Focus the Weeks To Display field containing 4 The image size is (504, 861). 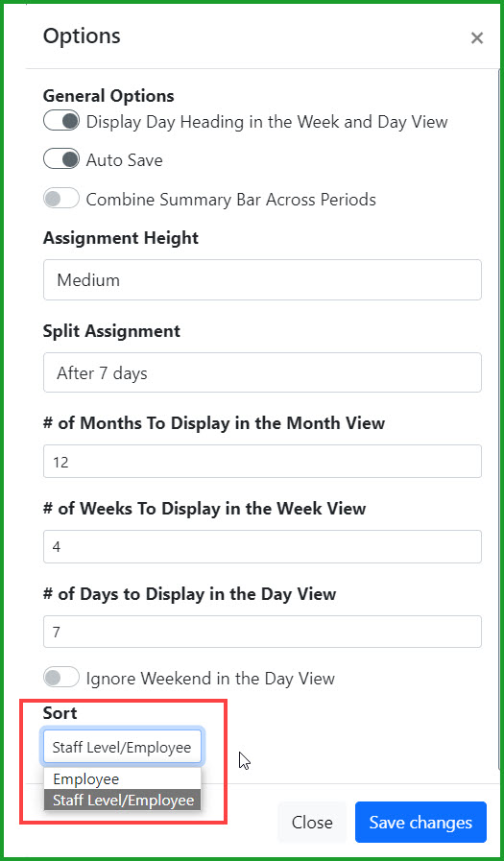point(262,546)
